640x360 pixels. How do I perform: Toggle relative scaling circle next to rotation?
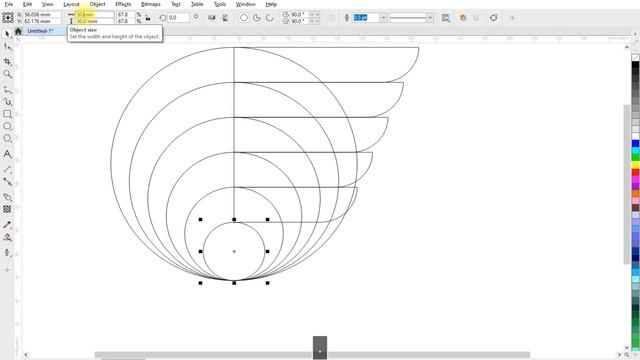[196, 17]
